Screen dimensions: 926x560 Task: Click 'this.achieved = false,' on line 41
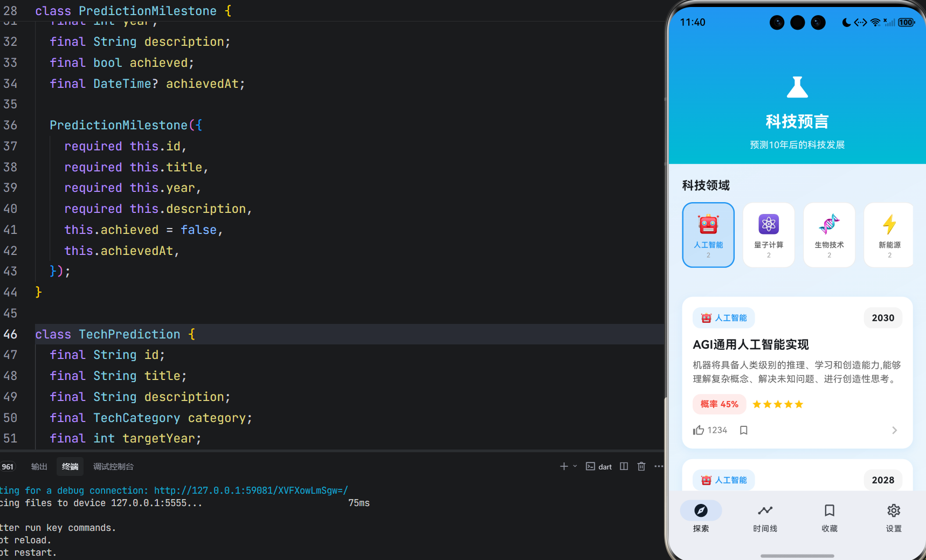coord(143,230)
